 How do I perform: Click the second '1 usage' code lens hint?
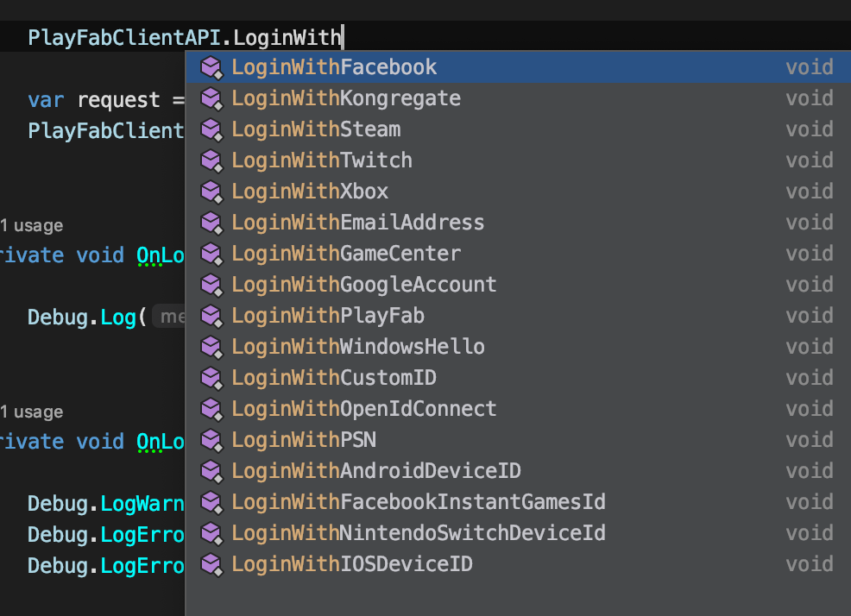[31, 412]
